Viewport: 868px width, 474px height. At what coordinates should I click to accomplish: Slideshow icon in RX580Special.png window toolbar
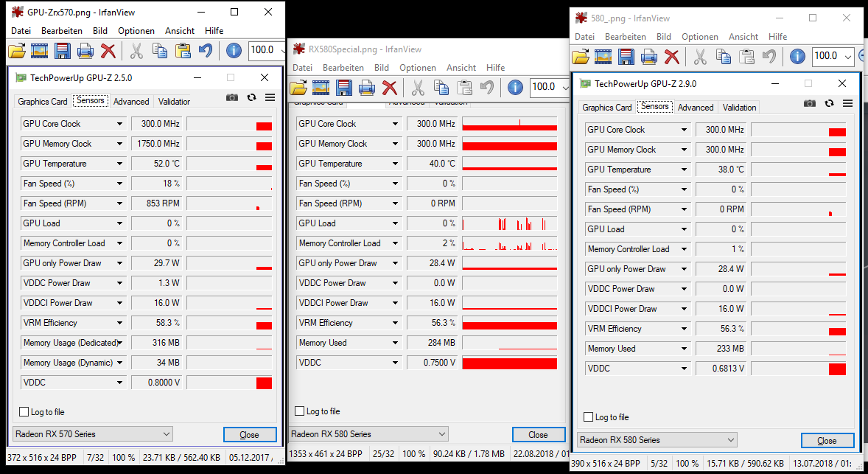point(321,88)
